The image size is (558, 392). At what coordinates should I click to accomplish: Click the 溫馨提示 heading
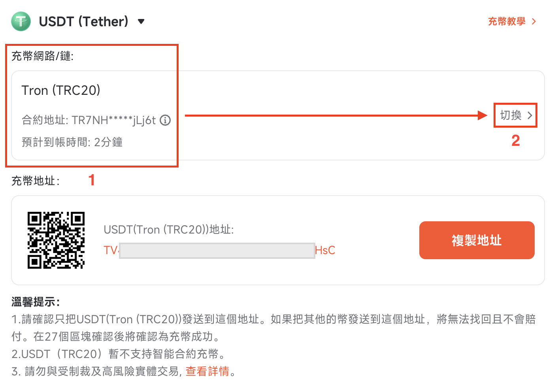pyautogui.click(x=36, y=302)
